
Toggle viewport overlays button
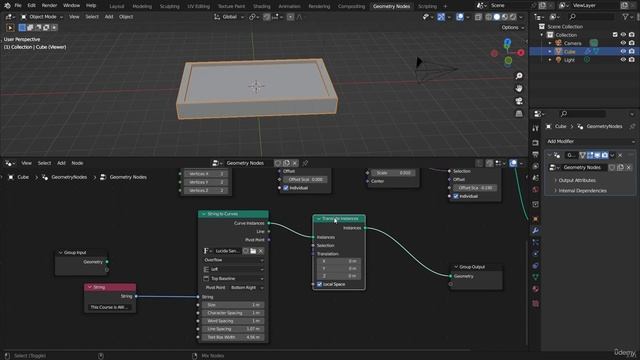(x=460, y=17)
